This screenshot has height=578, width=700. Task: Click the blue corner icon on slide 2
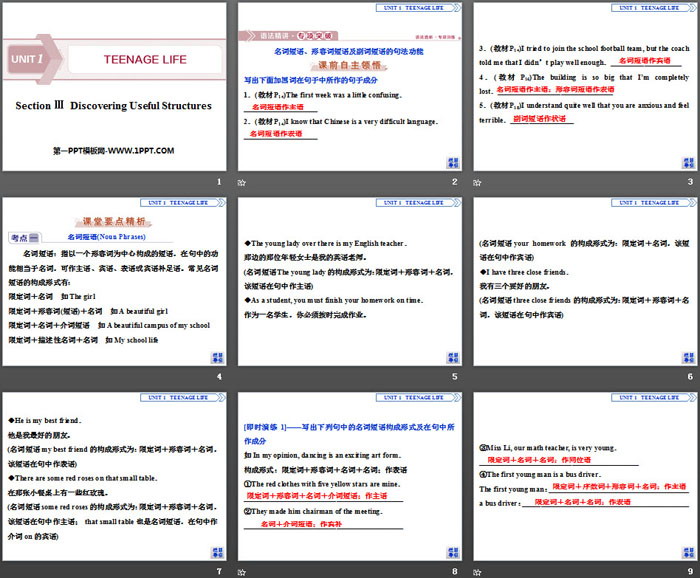(453, 162)
